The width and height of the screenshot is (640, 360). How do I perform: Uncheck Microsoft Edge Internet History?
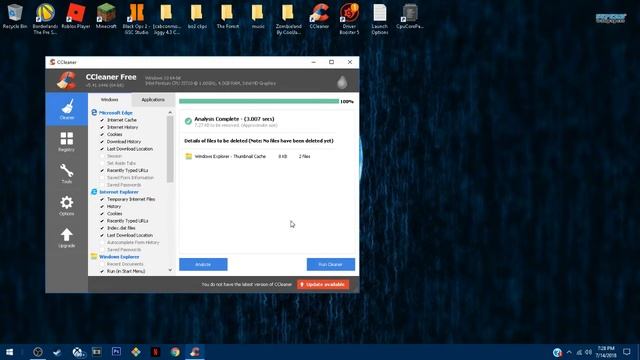[x=102, y=127]
